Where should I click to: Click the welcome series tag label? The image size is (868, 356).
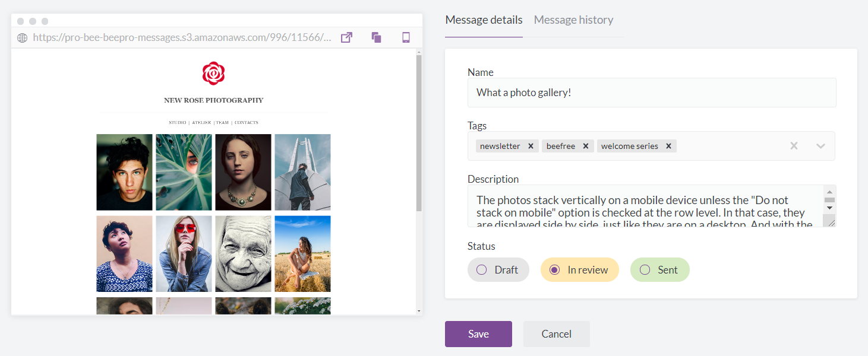point(630,146)
